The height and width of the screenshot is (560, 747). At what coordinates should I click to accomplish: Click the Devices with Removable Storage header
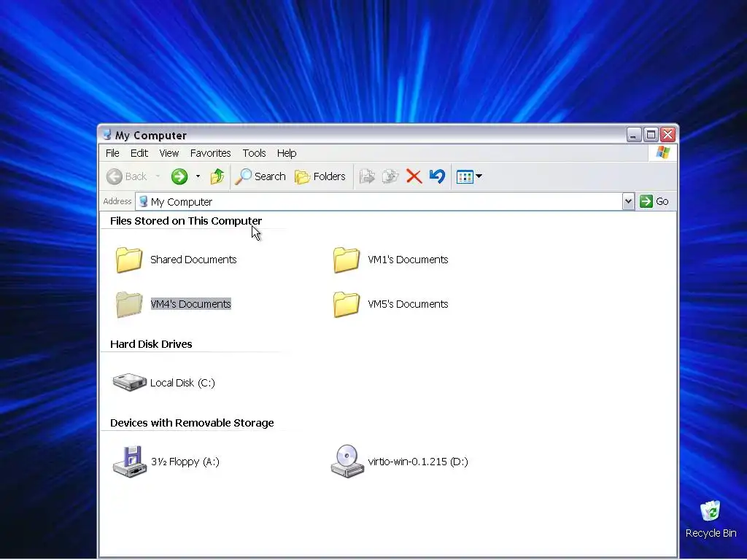coord(192,423)
